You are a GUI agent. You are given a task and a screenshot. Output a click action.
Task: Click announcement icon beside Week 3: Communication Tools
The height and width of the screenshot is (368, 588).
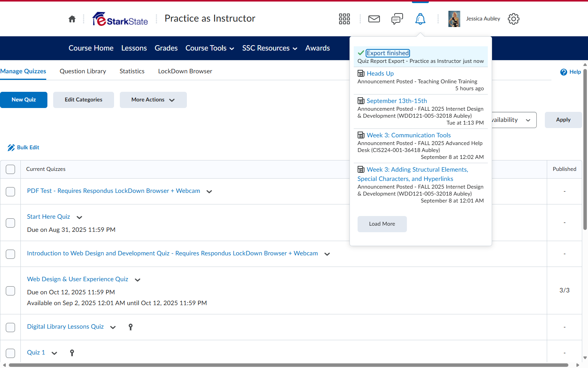[x=361, y=135]
